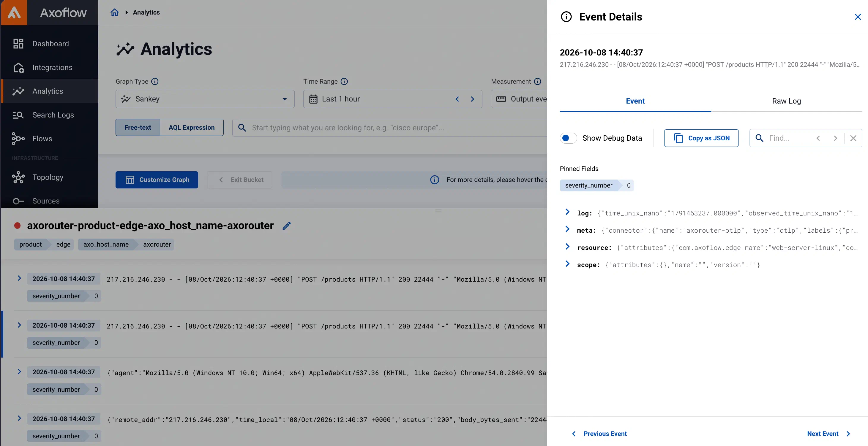
Task: Open Dashboard from the sidebar
Action: pos(50,44)
